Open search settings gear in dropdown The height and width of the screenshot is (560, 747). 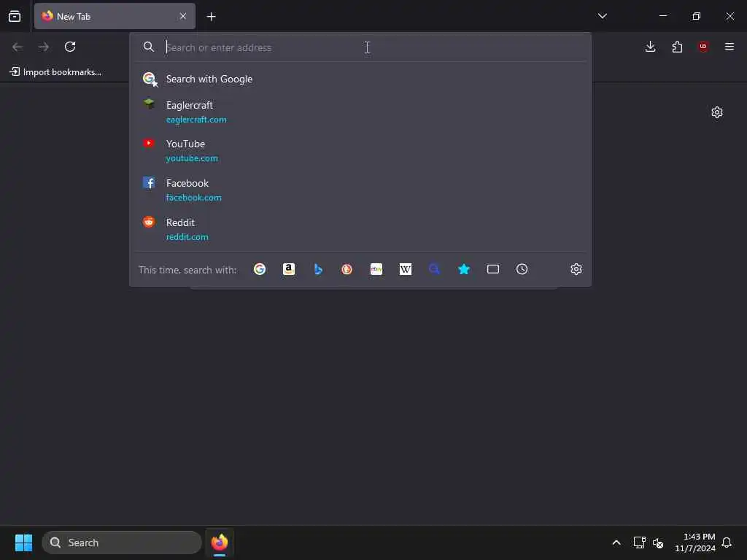576,269
